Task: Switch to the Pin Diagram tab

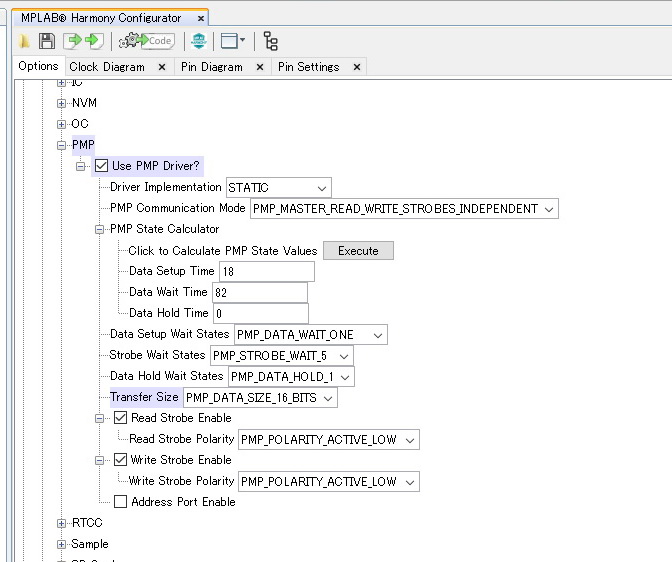Action: 212,67
